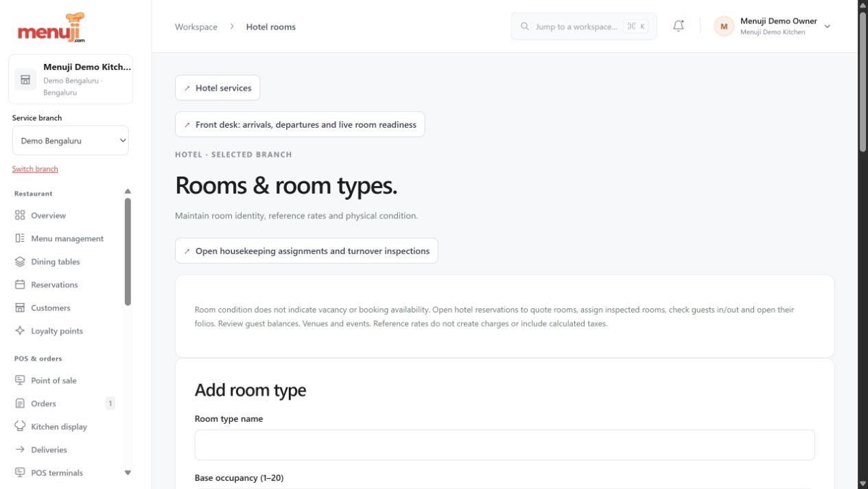868x489 pixels.
Task: Click the search magnifier icon
Action: pos(526,27)
